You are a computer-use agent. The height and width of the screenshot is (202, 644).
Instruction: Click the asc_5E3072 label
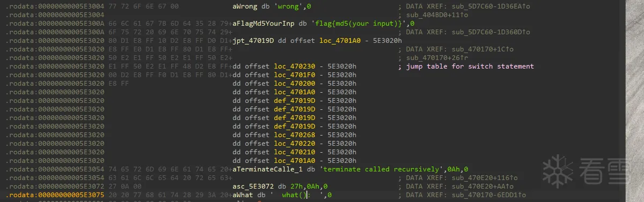[x=253, y=186]
